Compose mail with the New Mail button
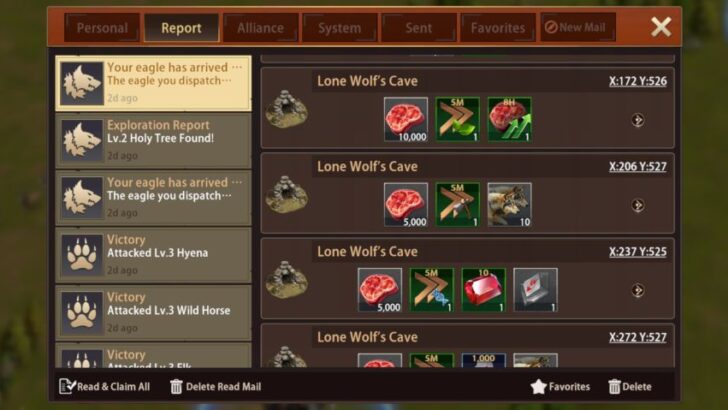728x410 pixels. (578, 27)
